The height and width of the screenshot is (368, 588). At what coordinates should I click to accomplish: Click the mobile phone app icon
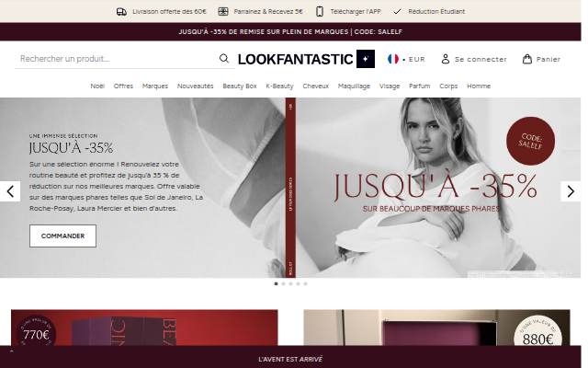tap(320, 12)
